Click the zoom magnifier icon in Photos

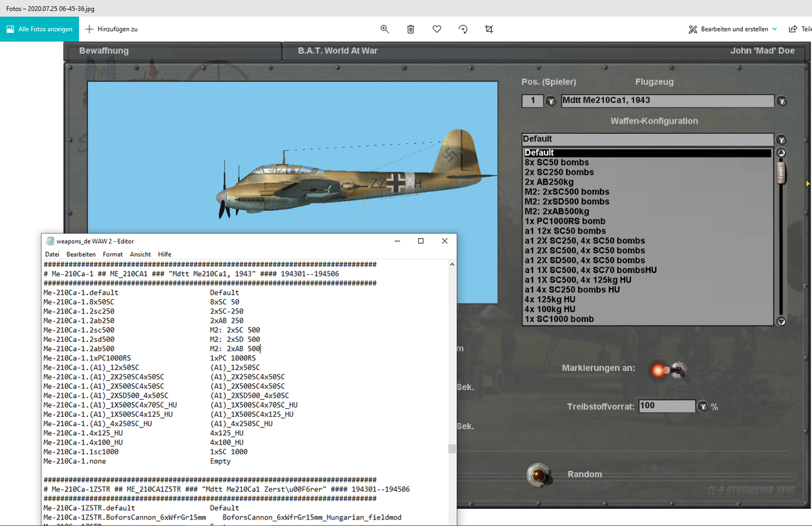pyautogui.click(x=385, y=29)
